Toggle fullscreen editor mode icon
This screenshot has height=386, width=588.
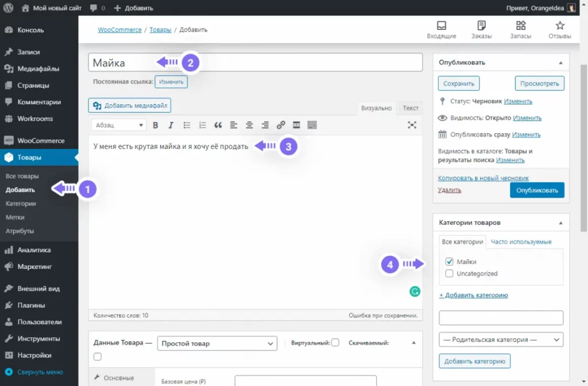pyautogui.click(x=412, y=125)
